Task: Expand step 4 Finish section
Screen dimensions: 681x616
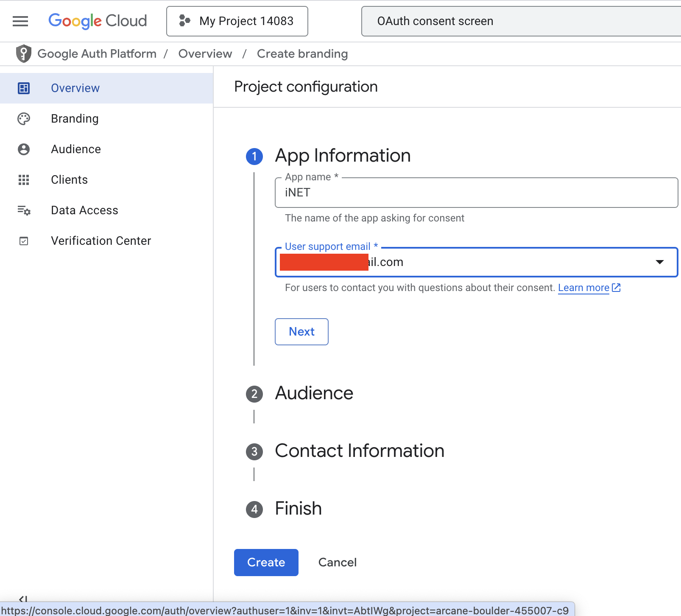Action: (298, 509)
